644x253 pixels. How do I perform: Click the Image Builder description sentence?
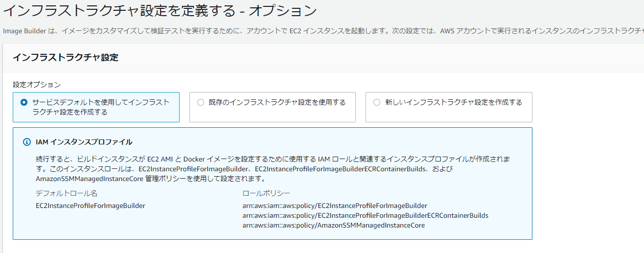click(x=323, y=31)
